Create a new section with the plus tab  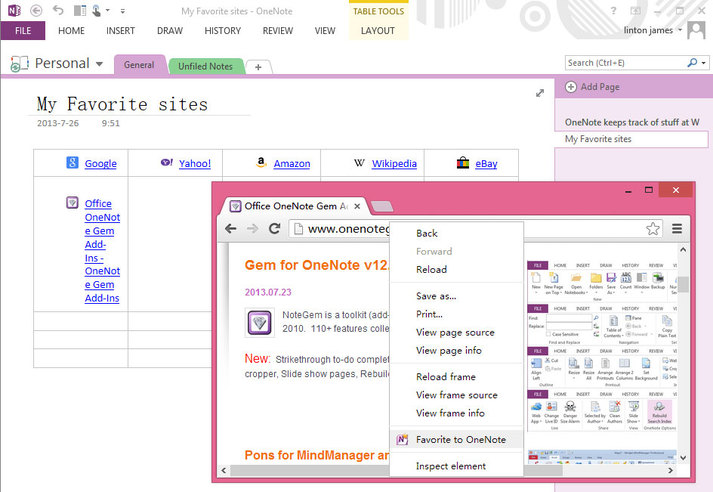(x=258, y=67)
